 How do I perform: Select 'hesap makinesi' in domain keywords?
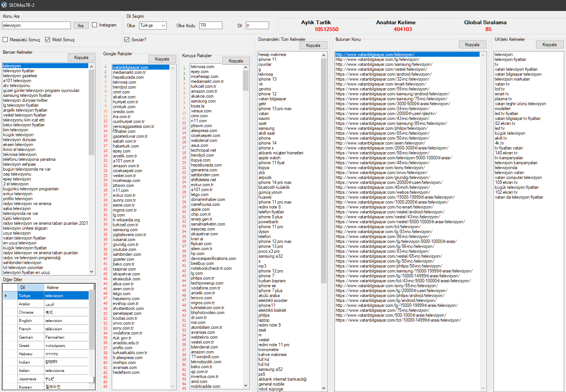[272, 54]
